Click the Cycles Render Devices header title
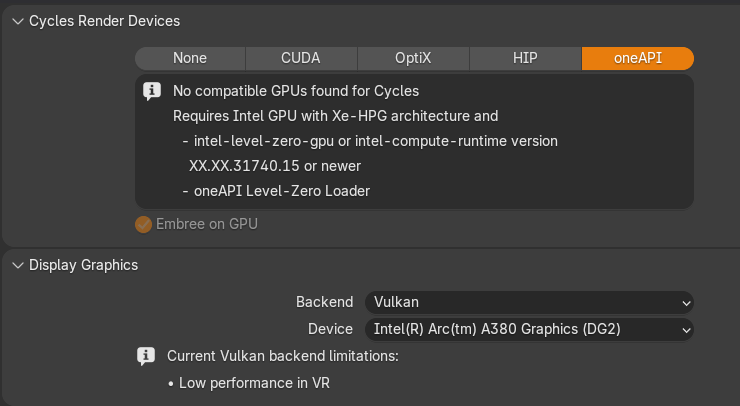Image resolution: width=740 pixels, height=406 pixels. [105, 21]
